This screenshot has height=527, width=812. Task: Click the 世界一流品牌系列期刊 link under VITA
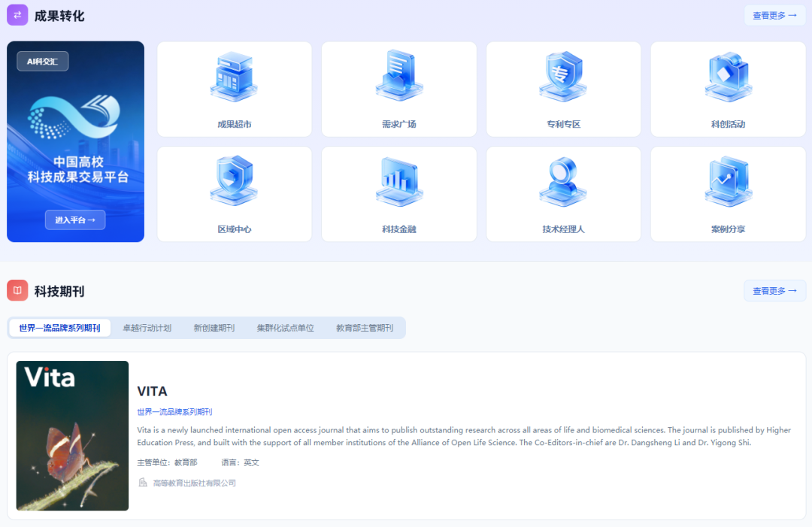[174, 410]
